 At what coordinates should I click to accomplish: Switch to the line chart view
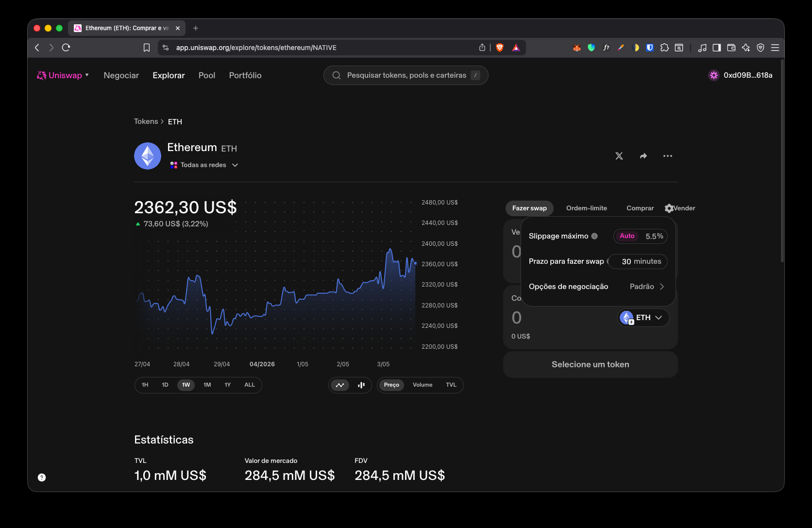tap(340, 385)
